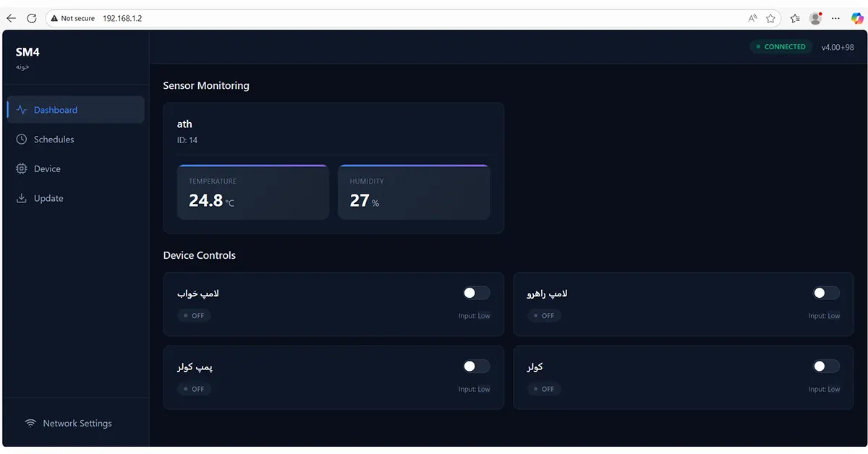Click the Wi-Fi icon beside Network Settings
Screen dimensions: 868x454
(x=30, y=424)
